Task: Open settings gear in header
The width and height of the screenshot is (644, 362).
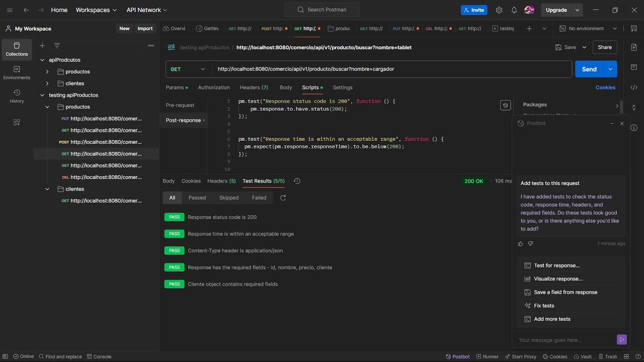Action: [x=499, y=10]
